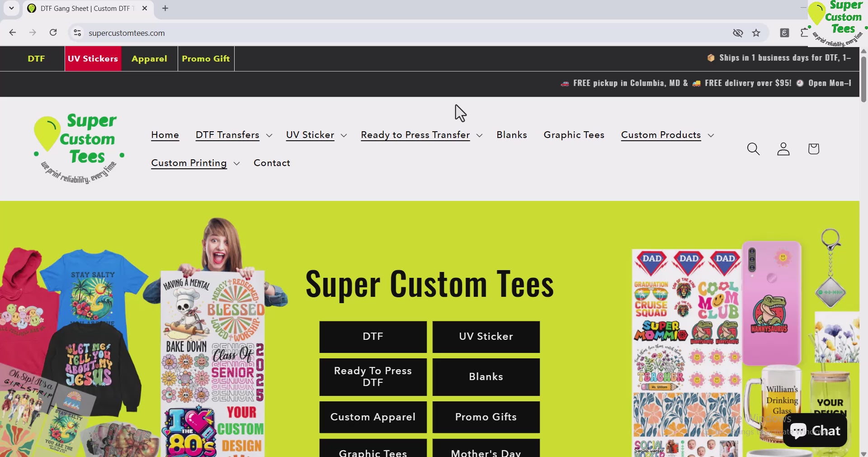The image size is (868, 457).
Task: Open the account login person icon
Action: pyautogui.click(x=783, y=149)
